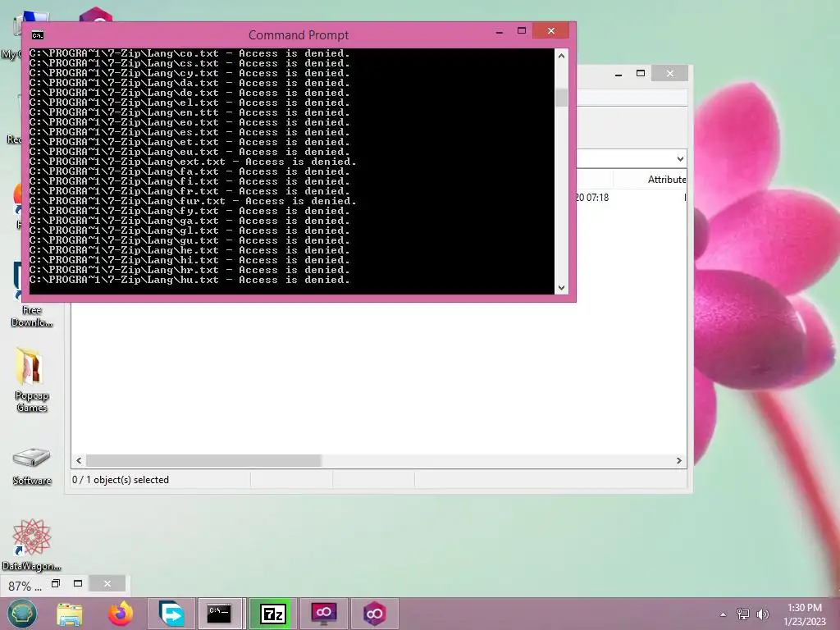Click the '0 / 1 object(s) selected' status
Screen dimensions: 840x630
(121, 480)
